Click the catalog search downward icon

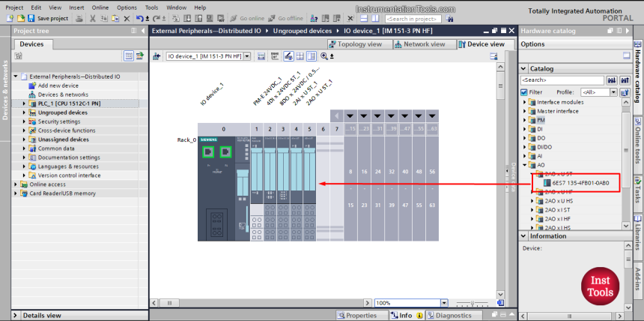(612, 80)
